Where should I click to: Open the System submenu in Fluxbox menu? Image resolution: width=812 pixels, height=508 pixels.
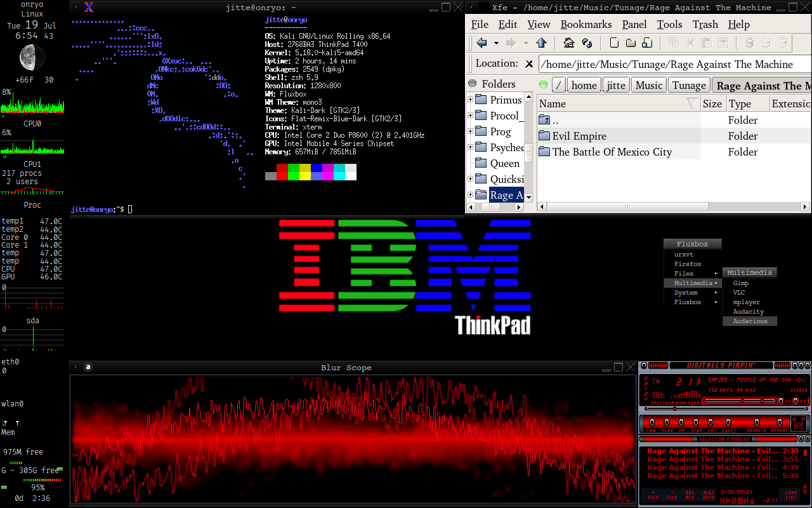[693, 293]
